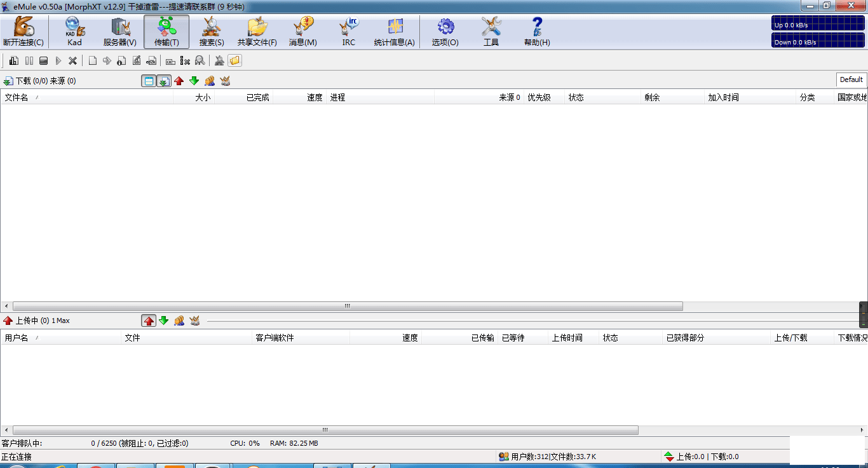Screen dimensions: 868x468
Task: Select the Default category tab
Action: pos(851,79)
